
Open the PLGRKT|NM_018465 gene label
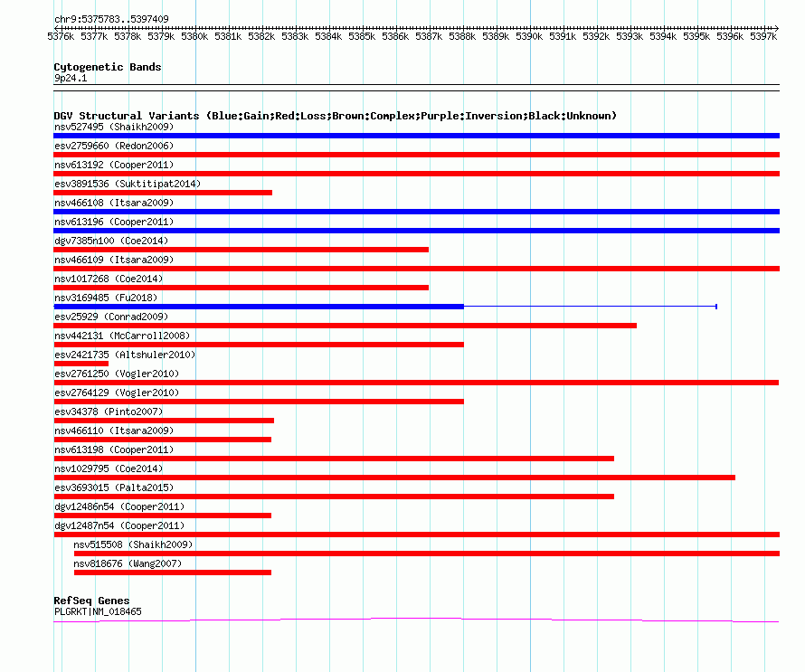98,611
